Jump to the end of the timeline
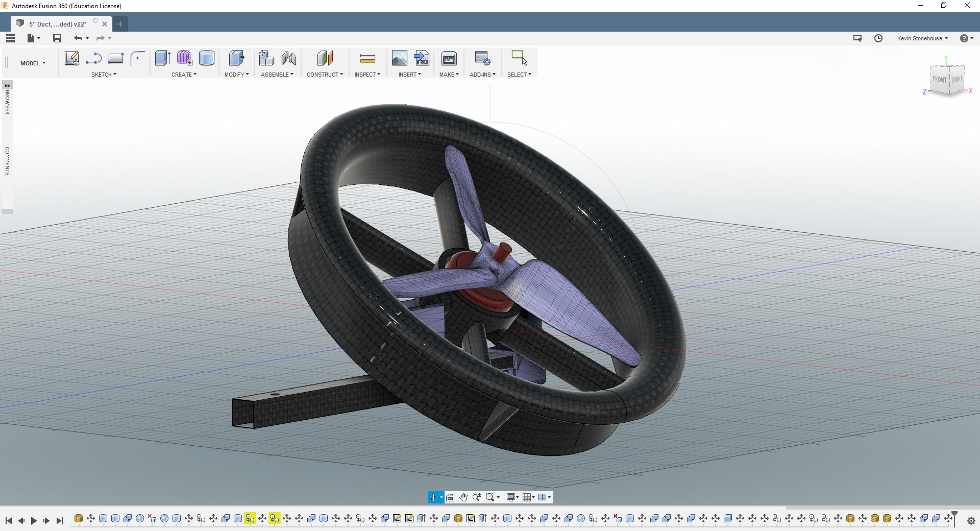 [60, 521]
